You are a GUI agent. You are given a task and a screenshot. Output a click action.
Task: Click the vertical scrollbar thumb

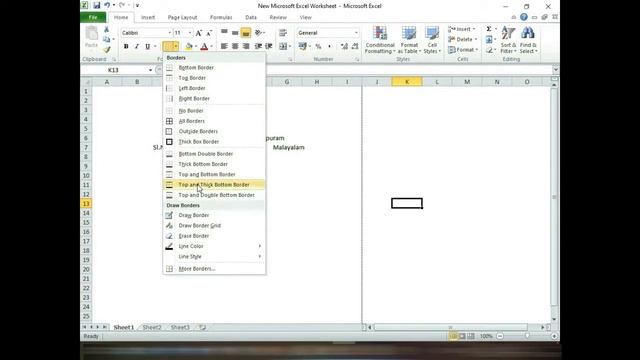[x=554, y=197]
